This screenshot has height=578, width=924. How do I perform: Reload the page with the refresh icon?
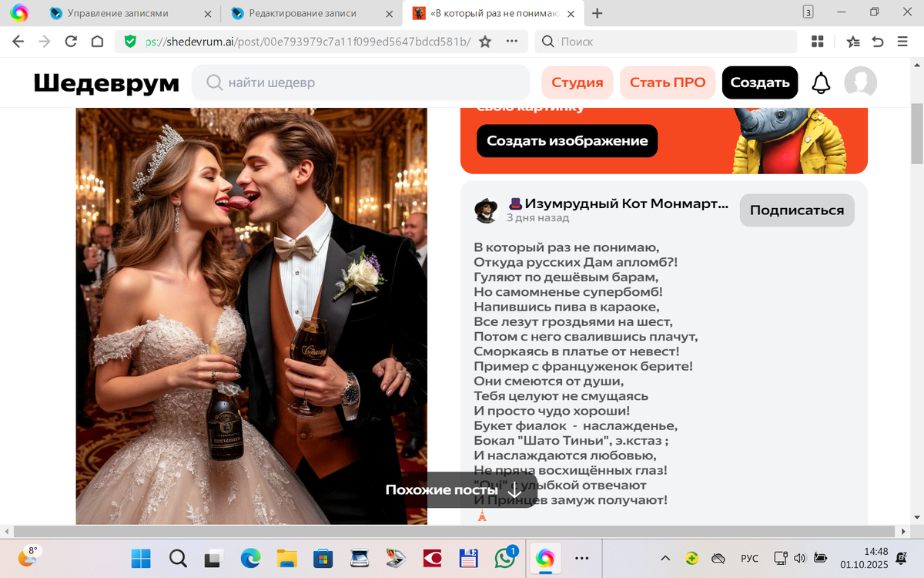click(x=71, y=42)
